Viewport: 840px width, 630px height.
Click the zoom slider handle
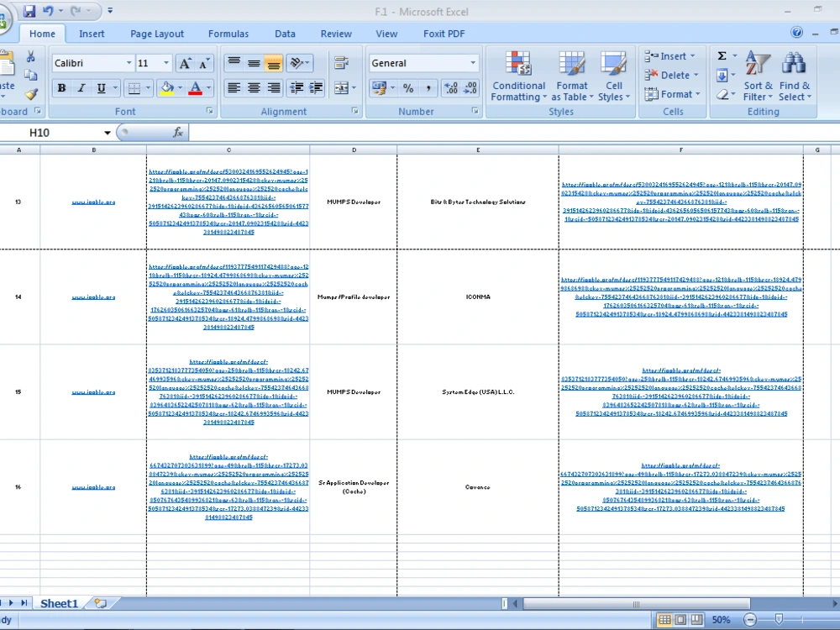[779, 620]
